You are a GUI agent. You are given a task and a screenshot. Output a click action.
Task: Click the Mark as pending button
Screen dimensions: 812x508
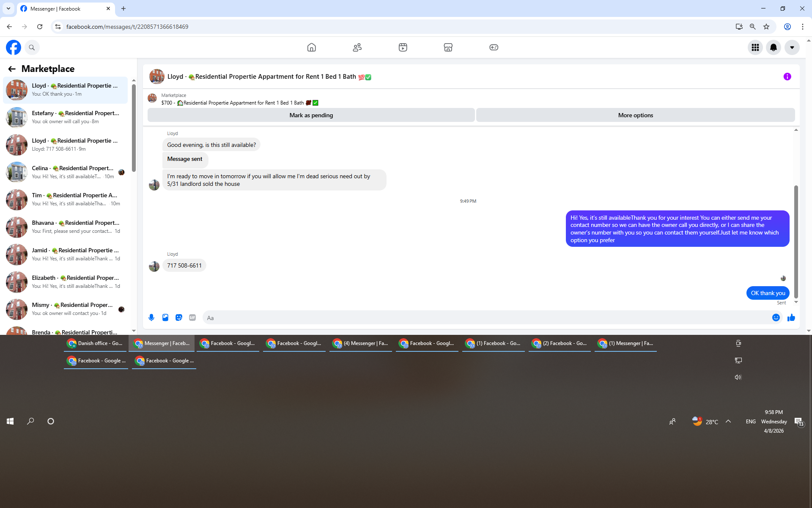(311, 115)
